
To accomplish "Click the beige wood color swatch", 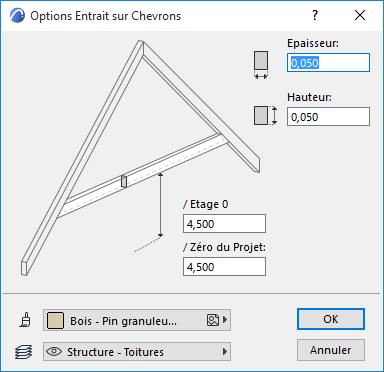I will 55,320.
